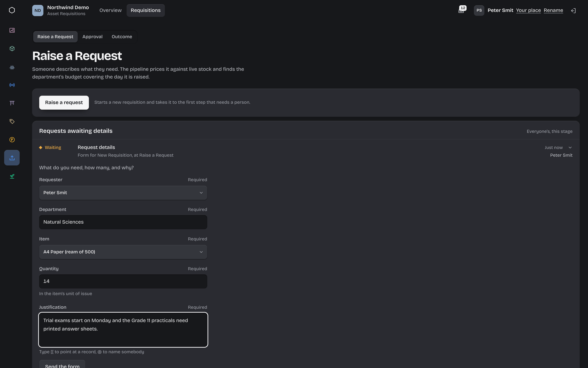Viewport: 588px width, 368px height.
Task: Click the Requests awaiting details heading
Action: coord(76,131)
